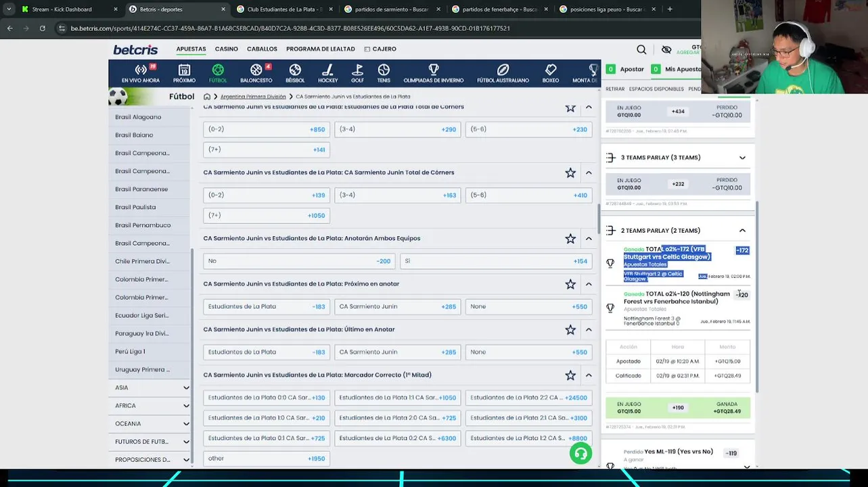Open a new browser tab

670,9
